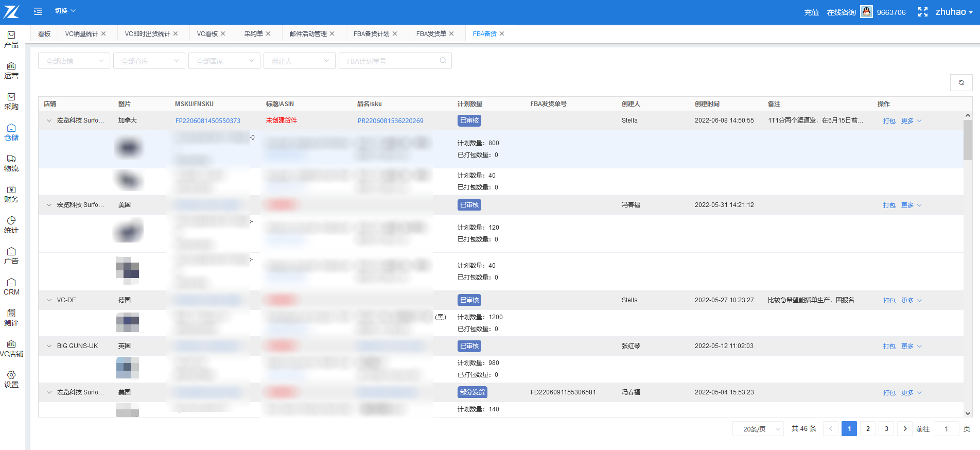Image resolution: width=980 pixels, height=450 pixels.
Task: Collapse the sidebar with the menu fold icon
Action: [x=38, y=11]
